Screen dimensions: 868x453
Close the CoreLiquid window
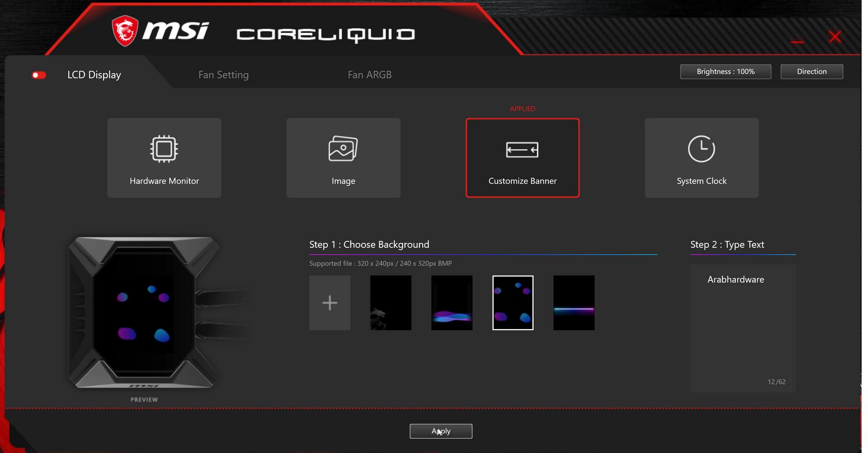coord(835,37)
